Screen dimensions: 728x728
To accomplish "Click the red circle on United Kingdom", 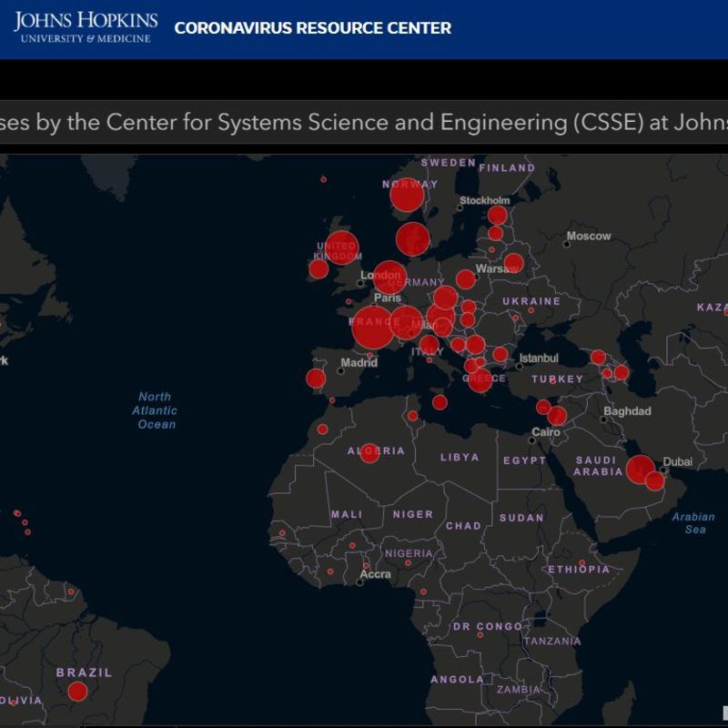I will 341,248.
